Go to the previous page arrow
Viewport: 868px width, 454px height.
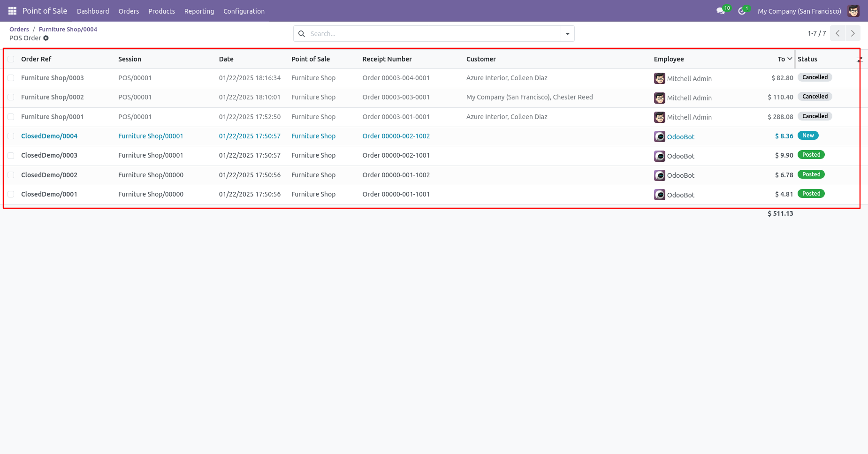838,33
